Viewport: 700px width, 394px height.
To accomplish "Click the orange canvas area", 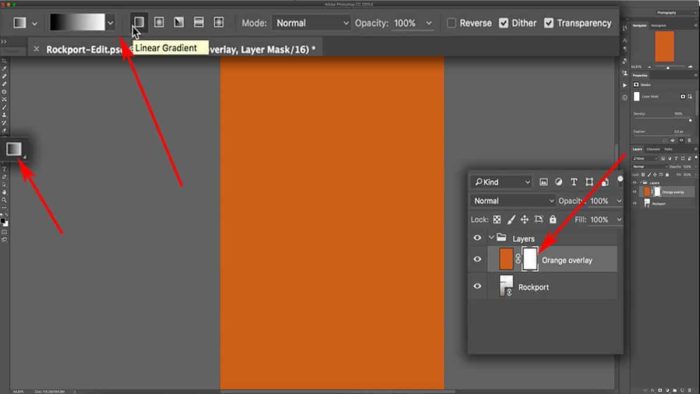I will click(x=332, y=222).
